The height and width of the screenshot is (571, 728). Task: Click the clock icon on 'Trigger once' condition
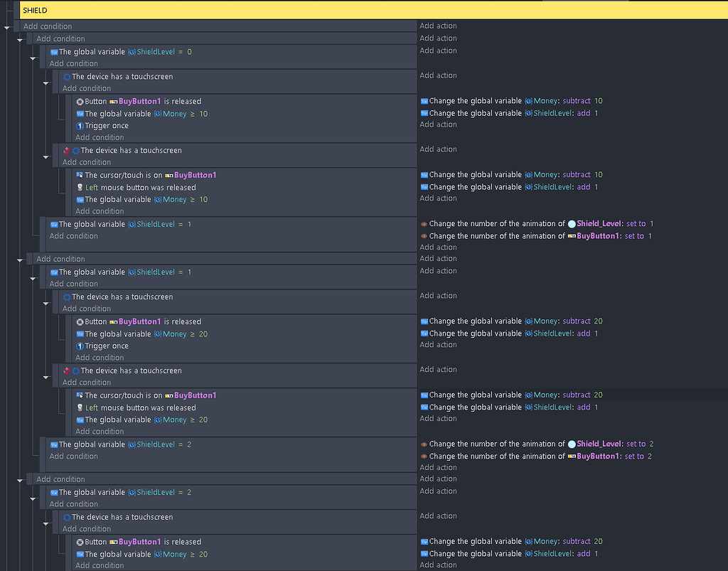coord(78,125)
